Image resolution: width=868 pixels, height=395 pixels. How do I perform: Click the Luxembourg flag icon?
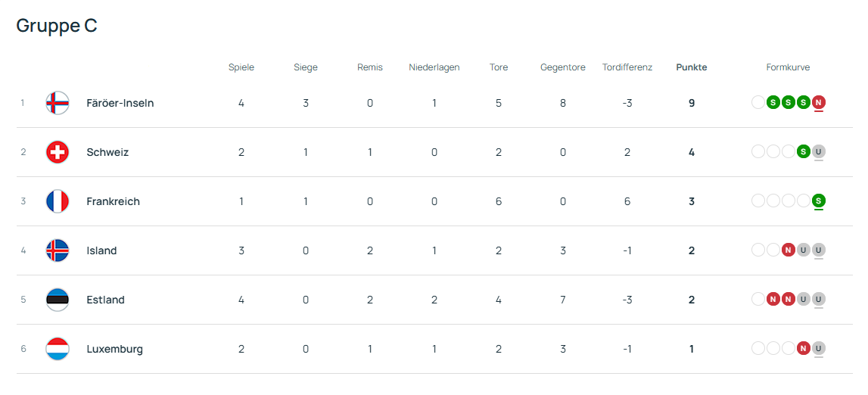(58, 349)
